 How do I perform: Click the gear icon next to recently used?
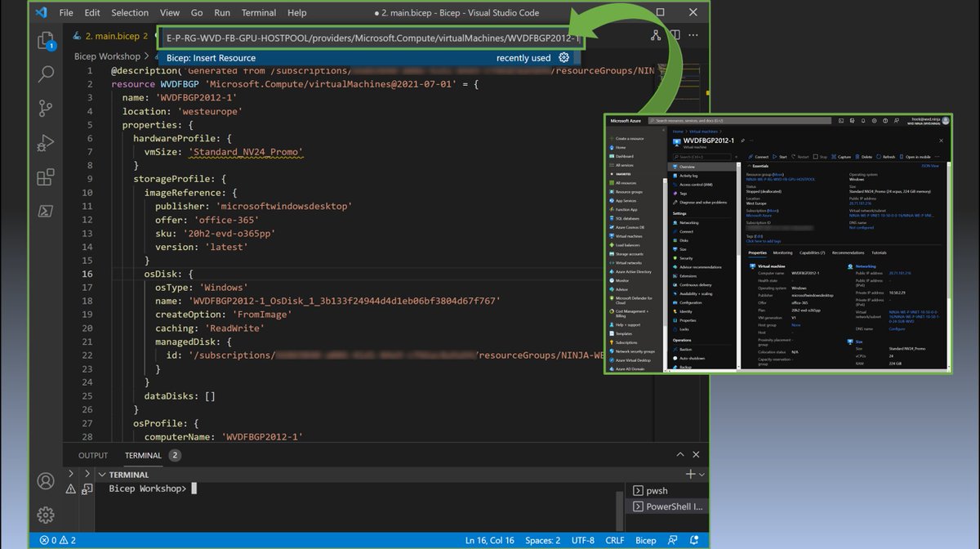(563, 57)
